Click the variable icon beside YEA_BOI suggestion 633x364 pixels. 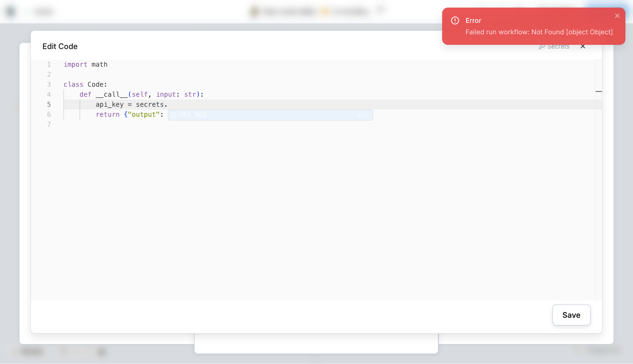pyautogui.click(x=174, y=115)
